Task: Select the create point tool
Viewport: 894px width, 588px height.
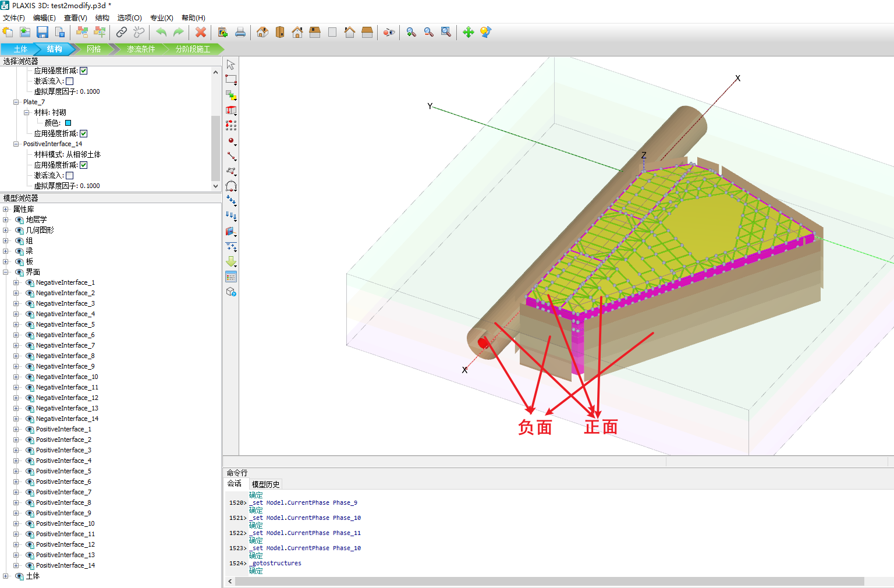Action: tap(231, 141)
